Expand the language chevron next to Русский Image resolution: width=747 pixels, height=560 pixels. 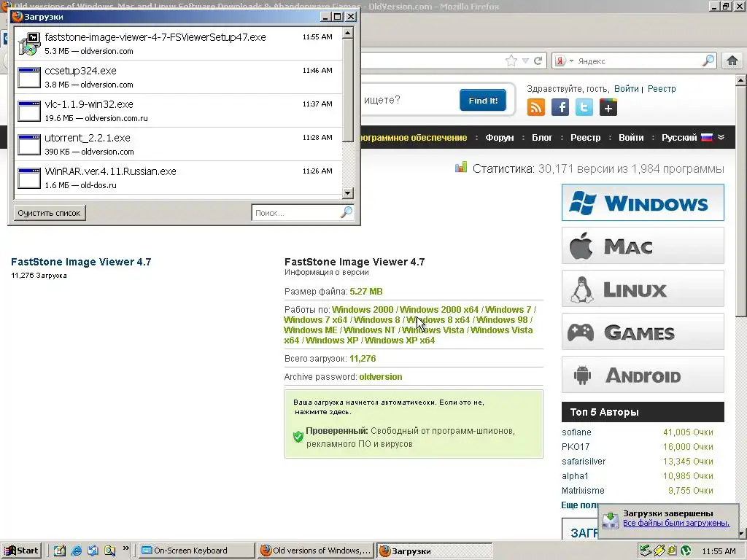point(721,137)
